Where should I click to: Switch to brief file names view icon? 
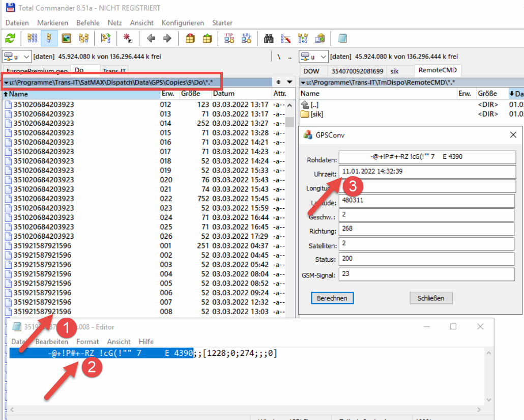pyautogui.click(x=33, y=38)
